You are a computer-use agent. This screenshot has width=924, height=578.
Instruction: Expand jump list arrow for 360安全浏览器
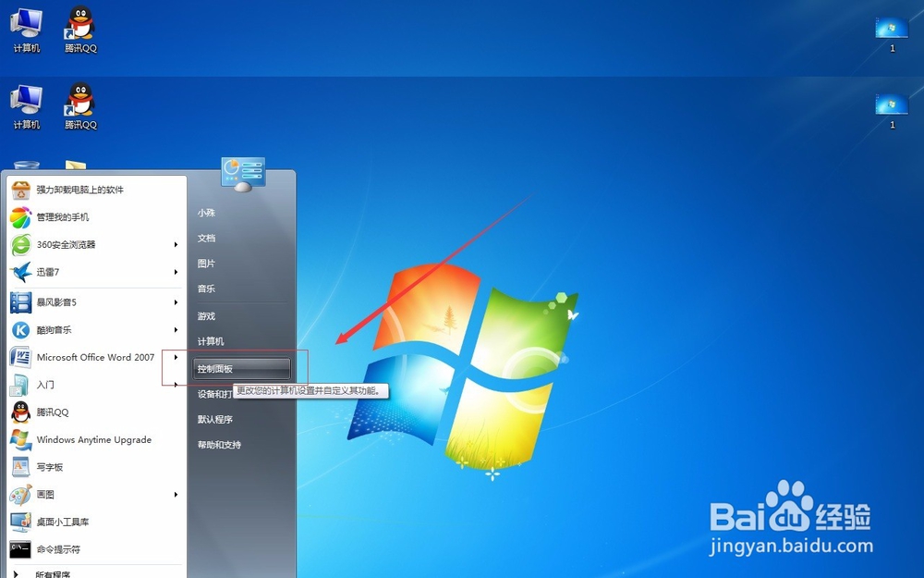pos(176,244)
